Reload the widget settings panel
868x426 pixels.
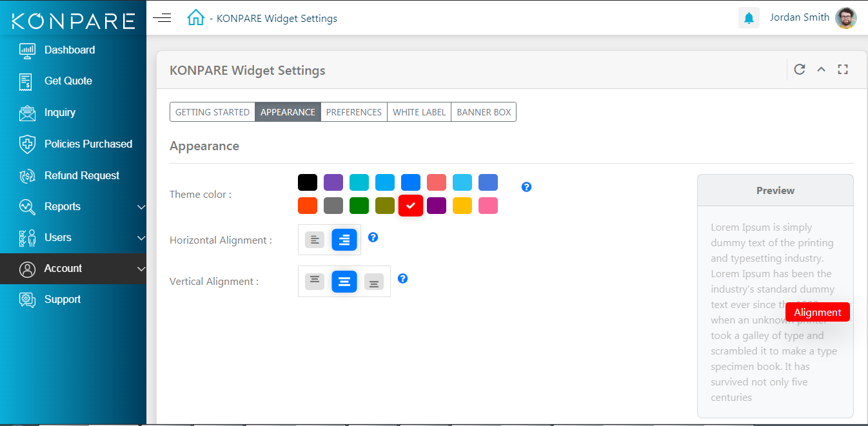pyautogui.click(x=800, y=70)
